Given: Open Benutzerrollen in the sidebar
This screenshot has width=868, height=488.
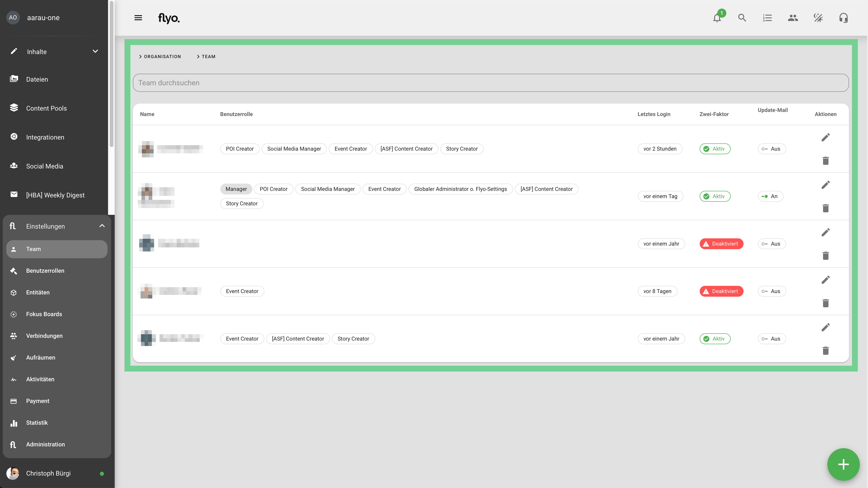Looking at the screenshot, I should [45, 271].
